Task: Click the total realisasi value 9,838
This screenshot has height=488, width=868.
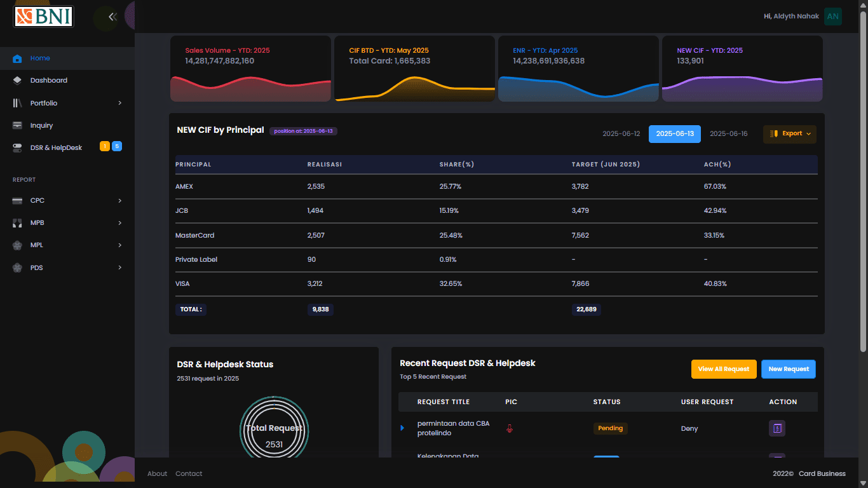Action: click(320, 309)
